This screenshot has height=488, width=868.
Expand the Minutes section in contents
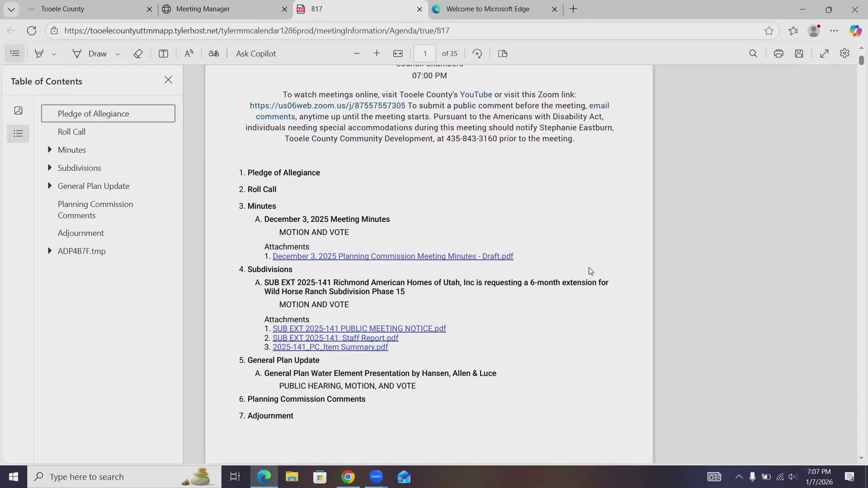point(50,150)
